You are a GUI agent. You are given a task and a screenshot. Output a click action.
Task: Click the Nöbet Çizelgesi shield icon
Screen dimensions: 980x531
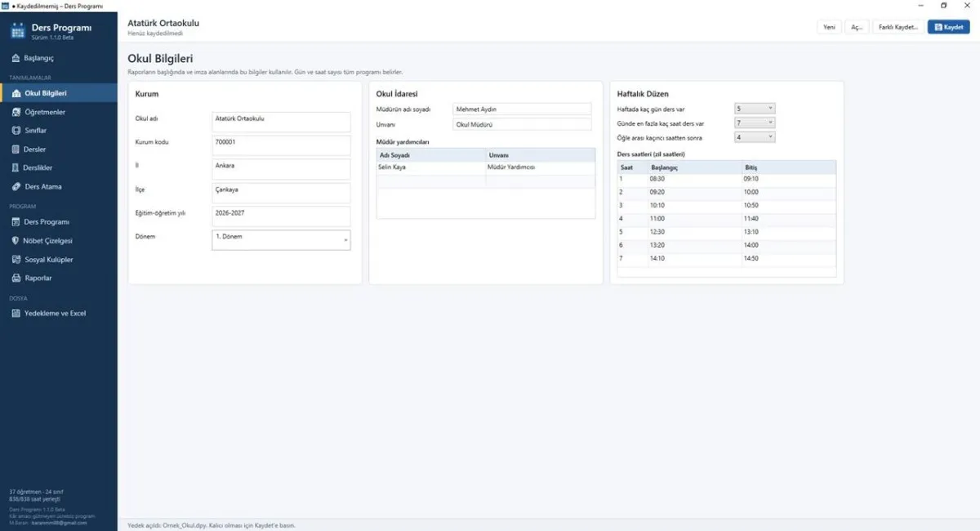pos(16,241)
